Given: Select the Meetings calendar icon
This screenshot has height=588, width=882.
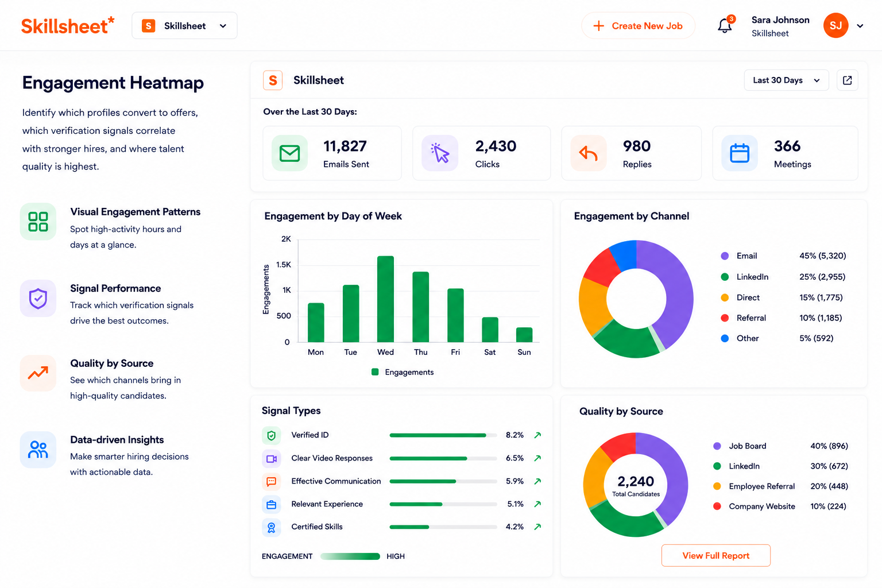Looking at the screenshot, I should (740, 153).
